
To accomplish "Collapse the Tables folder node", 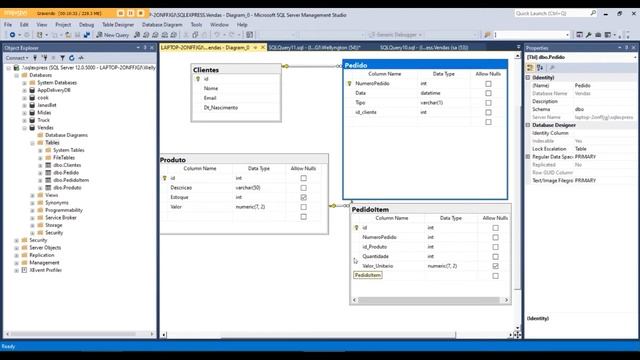I will [x=32, y=143].
